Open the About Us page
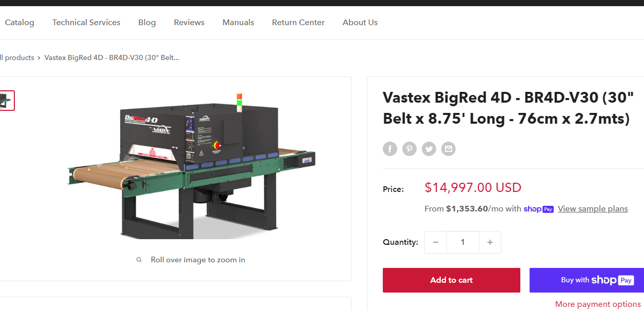Image resolution: width=644 pixels, height=310 pixels. click(x=360, y=23)
